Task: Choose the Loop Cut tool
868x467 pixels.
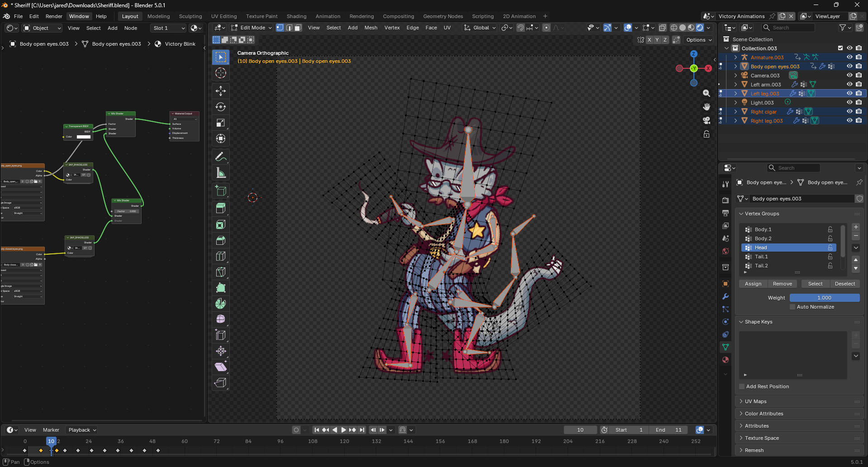Action: (x=221, y=256)
